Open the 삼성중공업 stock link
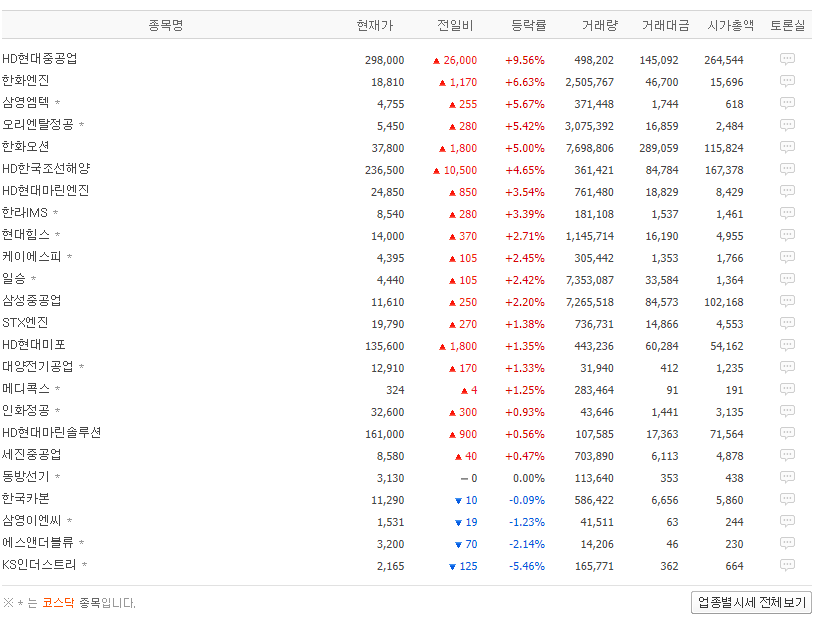This screenshot has width=819, height=617. coord(32,300)
